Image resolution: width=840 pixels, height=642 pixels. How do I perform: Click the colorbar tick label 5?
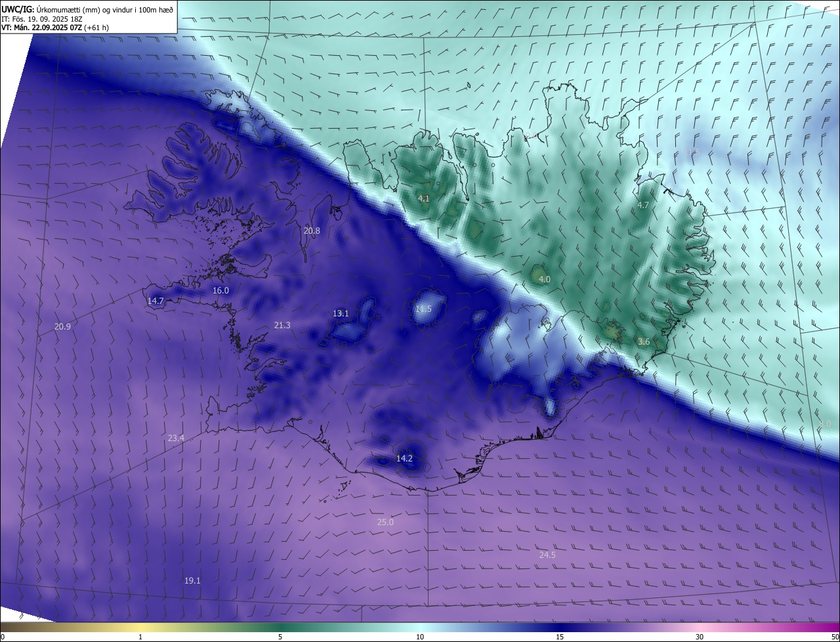pos(280,637)
